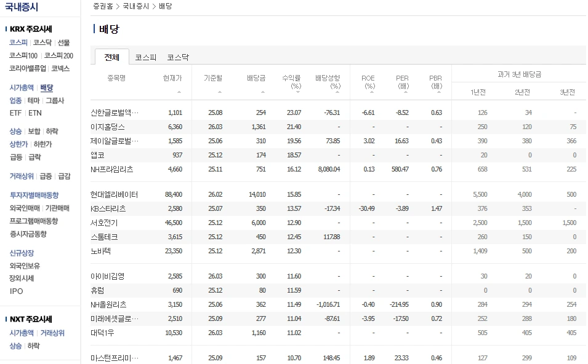Sort by PER(배) column header

[403, 82]
